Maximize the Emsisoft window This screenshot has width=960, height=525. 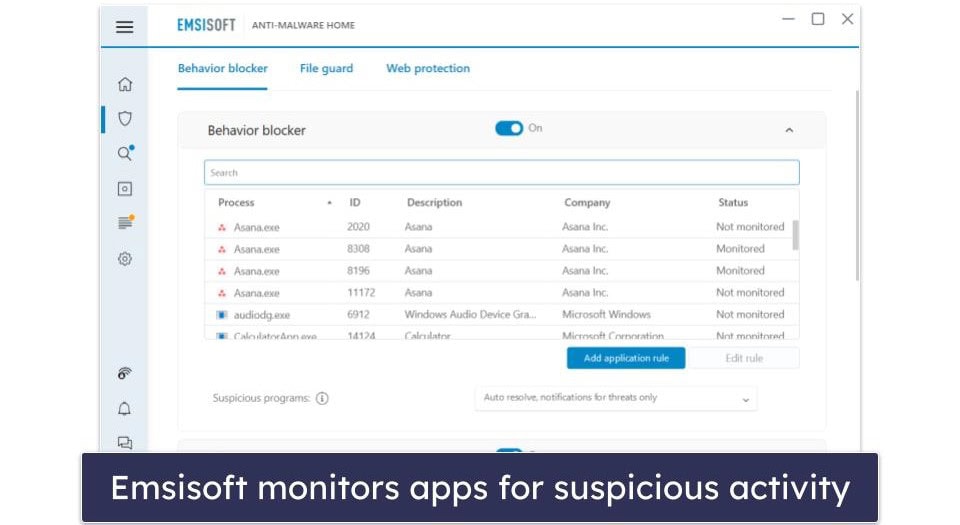pyautogui.click(x=818, y=19)
